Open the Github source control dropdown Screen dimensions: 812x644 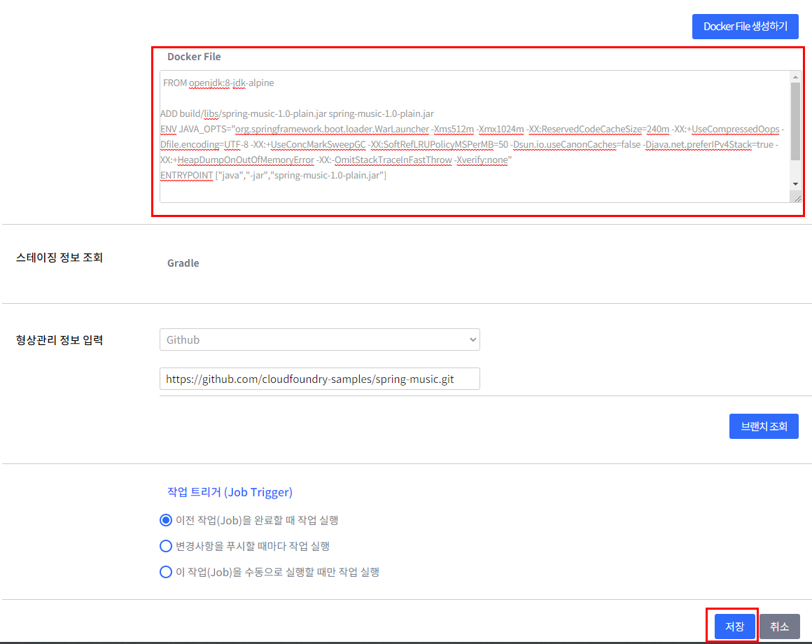click(x=319, y=339)
